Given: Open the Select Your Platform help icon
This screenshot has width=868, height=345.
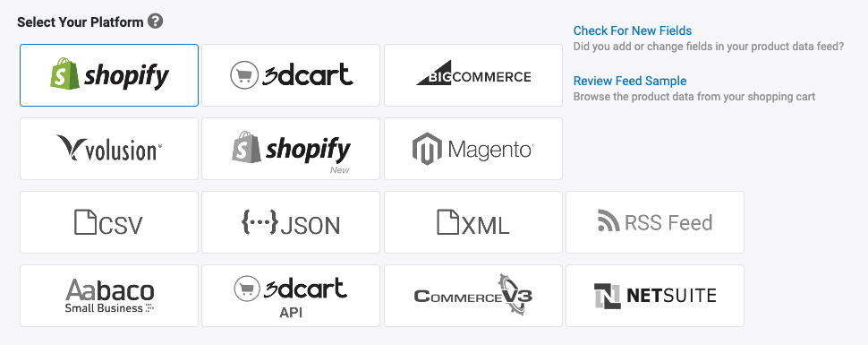Looking at the screenshot, I should tap(156, 22).
